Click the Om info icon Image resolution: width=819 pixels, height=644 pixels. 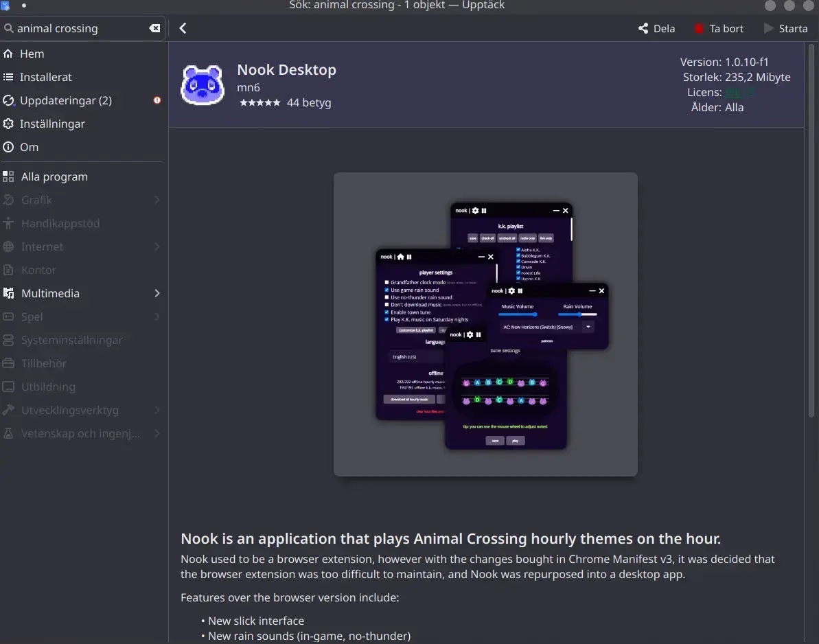pos(8,147)
